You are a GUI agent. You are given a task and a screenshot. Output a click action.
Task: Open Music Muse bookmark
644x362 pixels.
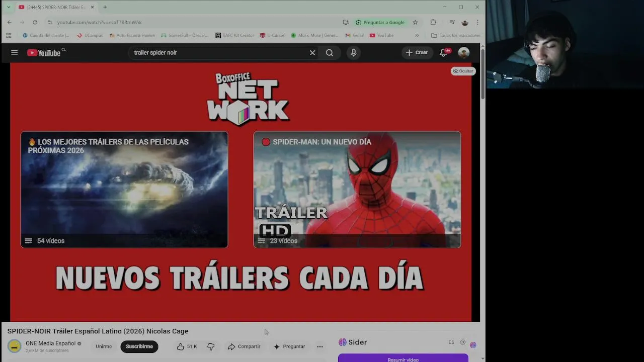click(x=315, y=35)
